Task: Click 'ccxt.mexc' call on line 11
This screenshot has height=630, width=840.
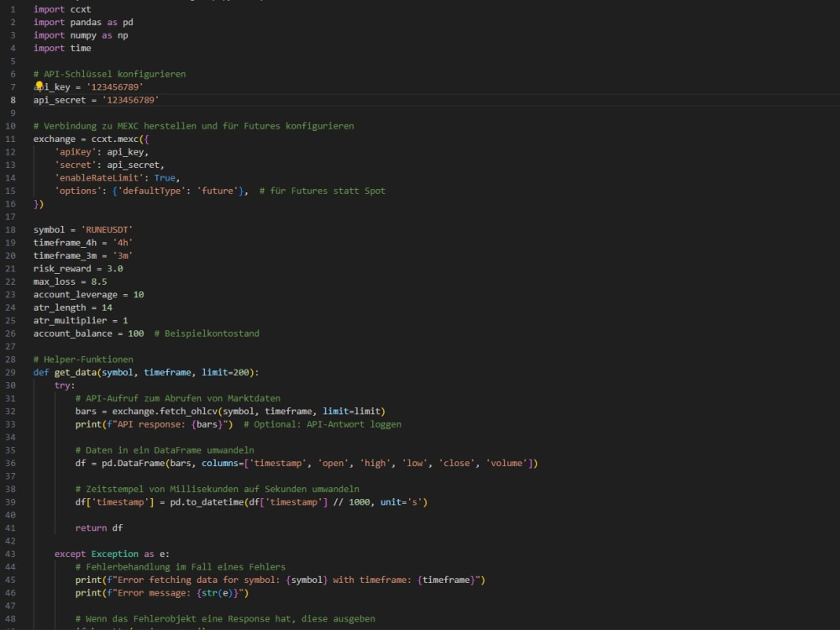Action: pos(114,139)
